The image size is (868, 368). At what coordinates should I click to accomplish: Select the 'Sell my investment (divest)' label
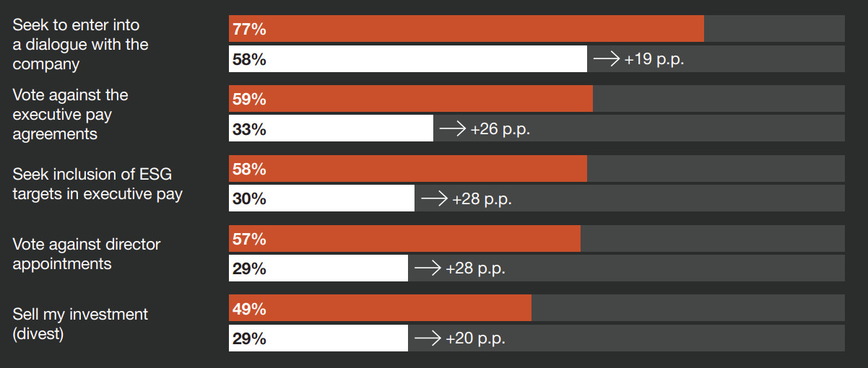click(80, 324)
